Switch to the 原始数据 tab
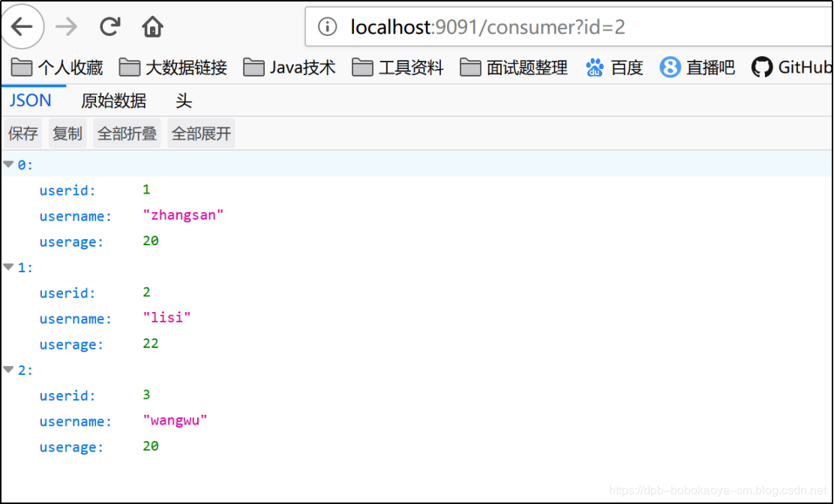 (x=113, y=100)
